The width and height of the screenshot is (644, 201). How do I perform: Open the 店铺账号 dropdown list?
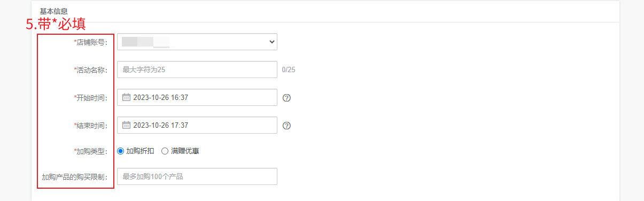click(197, 42)
